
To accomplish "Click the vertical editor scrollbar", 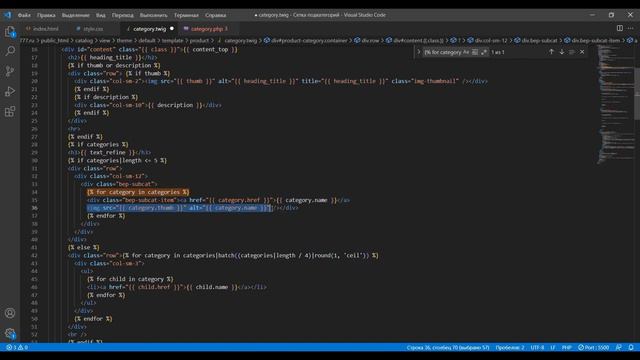I will point(637,94).
